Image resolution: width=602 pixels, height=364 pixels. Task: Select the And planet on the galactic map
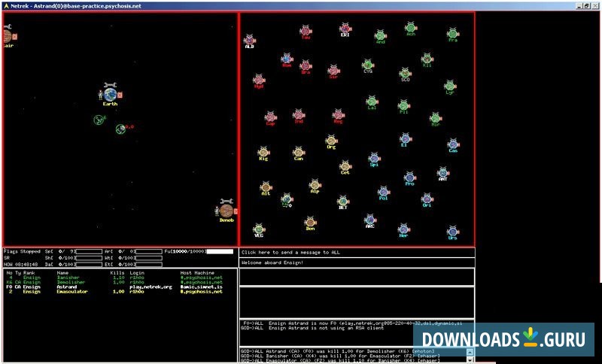tap(381, 35)
